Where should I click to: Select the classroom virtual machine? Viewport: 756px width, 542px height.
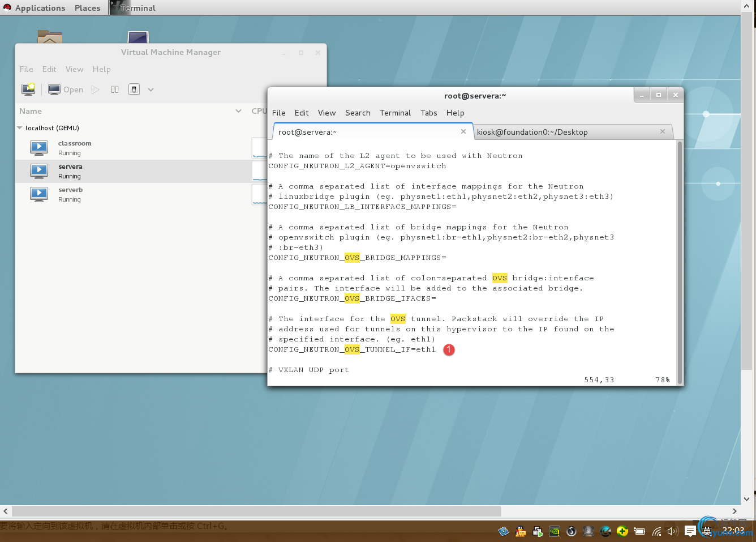pos(74,148)
